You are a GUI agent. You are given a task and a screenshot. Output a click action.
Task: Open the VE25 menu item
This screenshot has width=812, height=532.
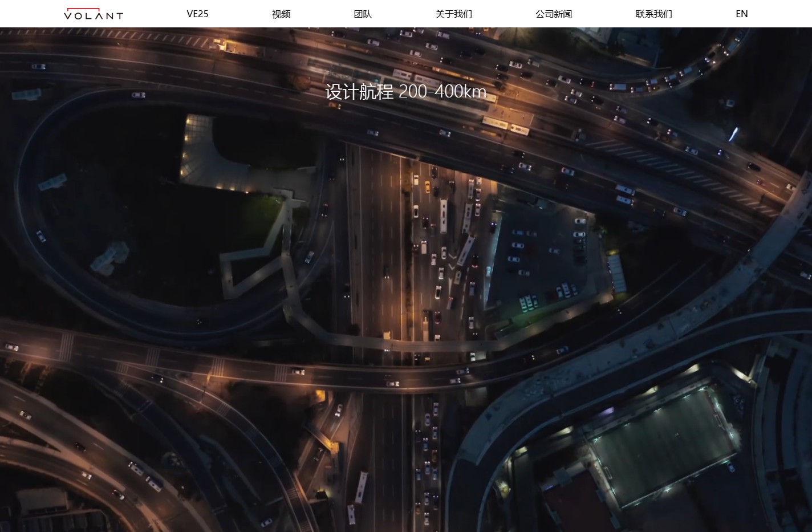click(197, 14)
